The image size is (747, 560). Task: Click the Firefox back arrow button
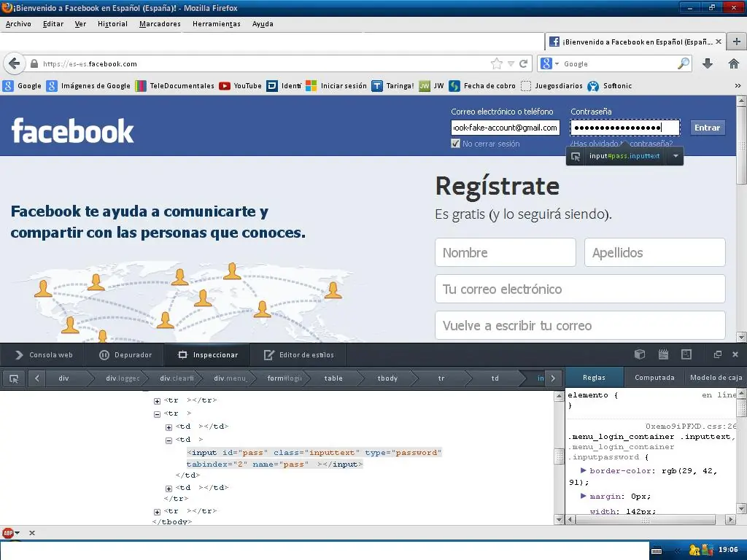[x=14, y=63]
